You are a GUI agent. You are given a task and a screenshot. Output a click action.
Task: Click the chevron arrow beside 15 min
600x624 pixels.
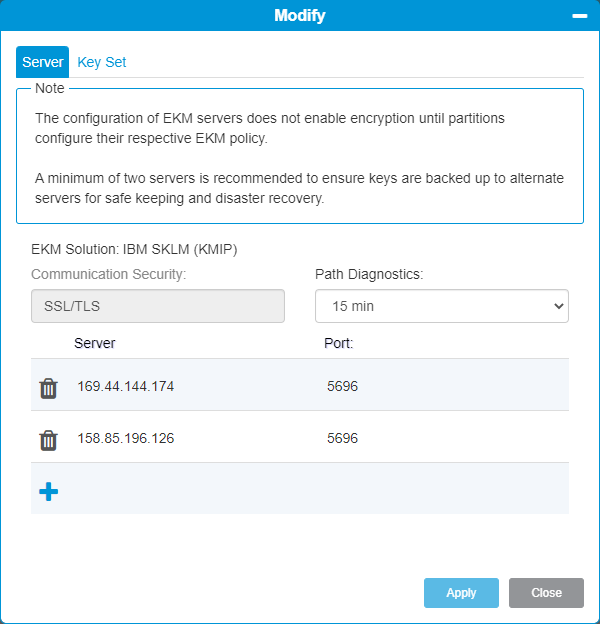[x=559, y=306]
